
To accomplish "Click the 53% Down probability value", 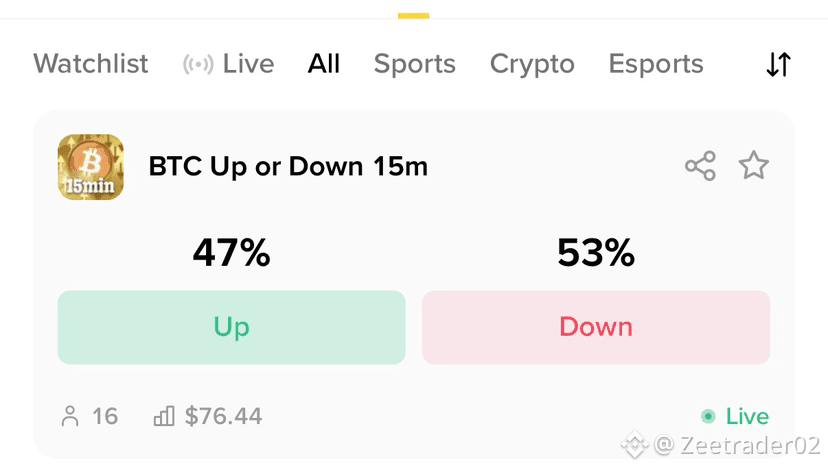I will 596,252.
